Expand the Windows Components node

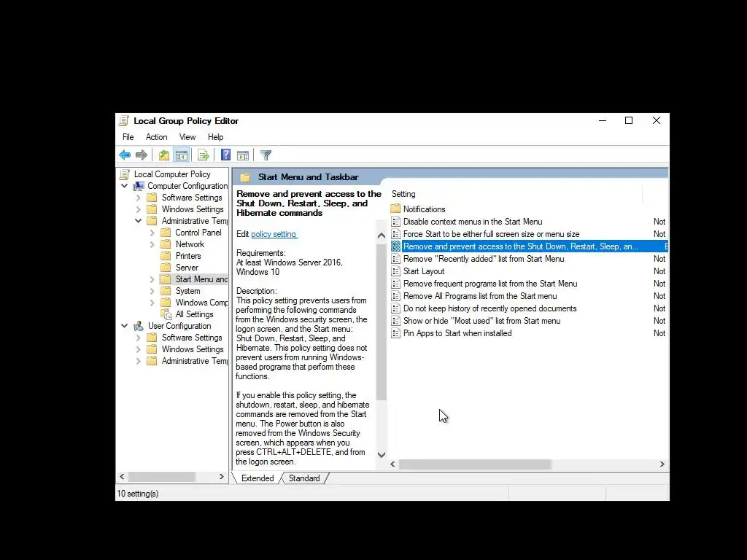(152, 303)
